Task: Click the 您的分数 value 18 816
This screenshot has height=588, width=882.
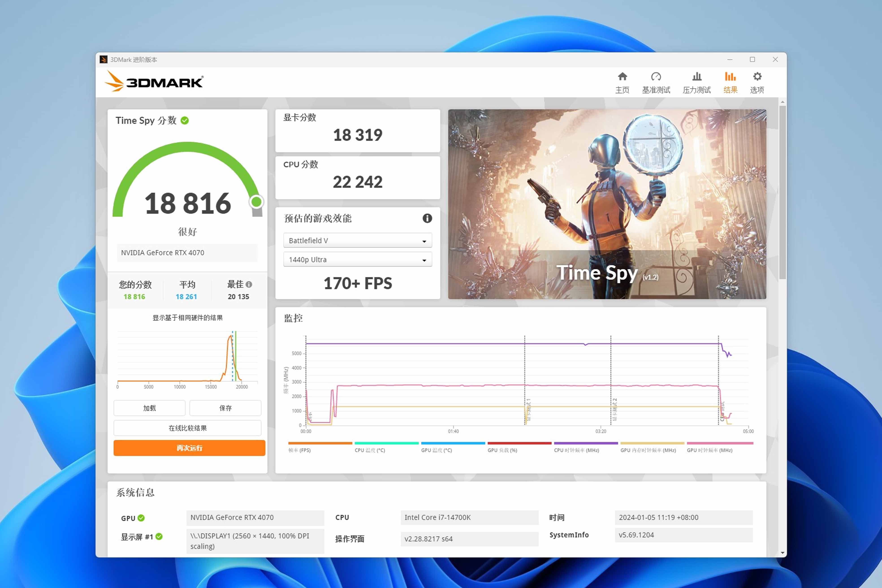Action: [x=134, y=297]
